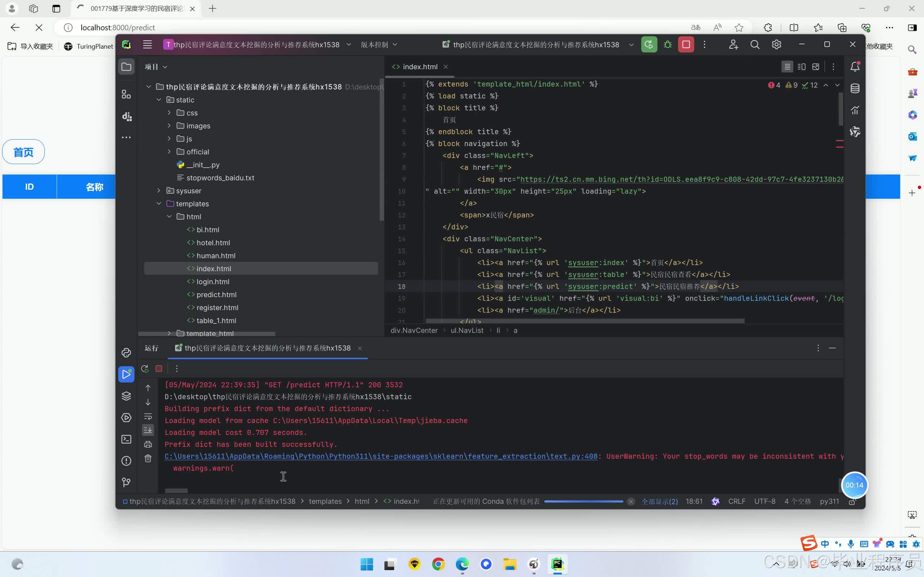
Task: Open the 版本控制 dropdown
Action: click(x=379, y=45)
